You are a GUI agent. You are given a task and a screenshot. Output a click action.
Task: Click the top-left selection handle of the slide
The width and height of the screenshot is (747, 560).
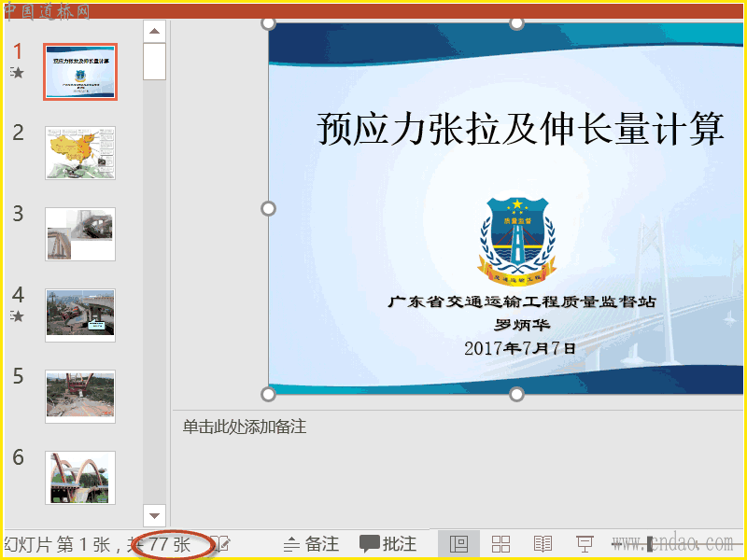(269, 22)
